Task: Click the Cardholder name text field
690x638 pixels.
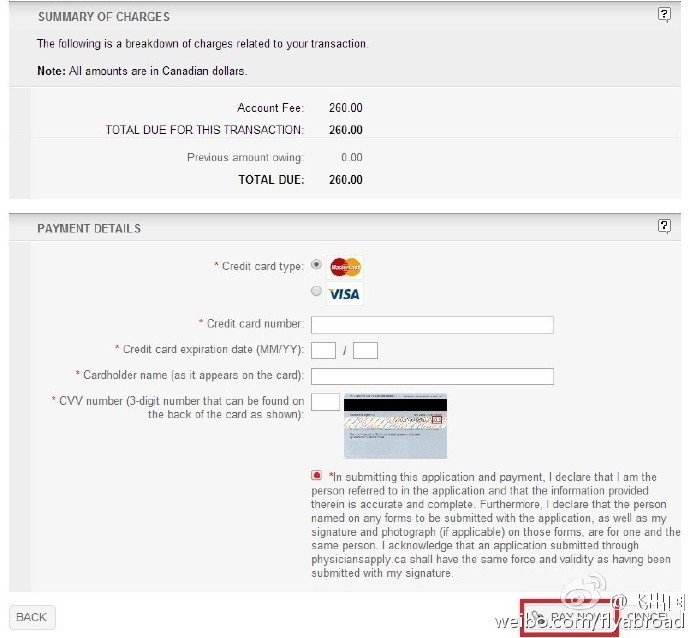Action: [x=432, y=376]
